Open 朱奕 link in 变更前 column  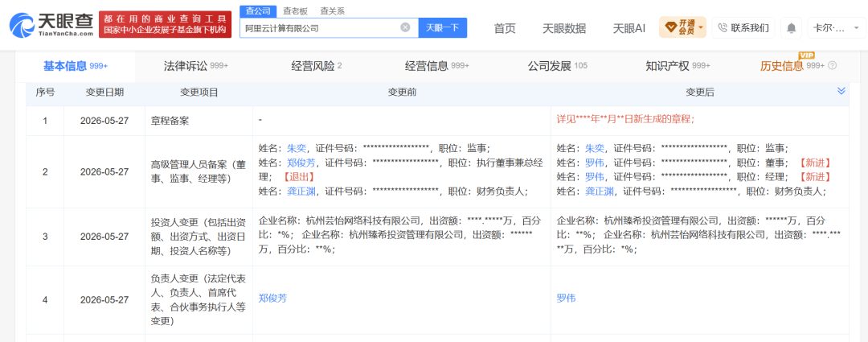pos(296,148)
